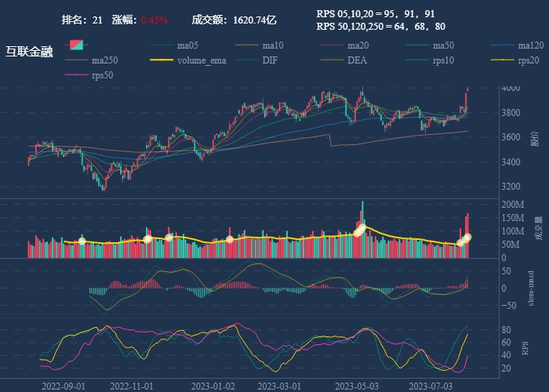Image resolution: width=549 pixels, height=392 pixels.
Task: Click the 2022-11-01 date axis label
Action: click(132, 387)
